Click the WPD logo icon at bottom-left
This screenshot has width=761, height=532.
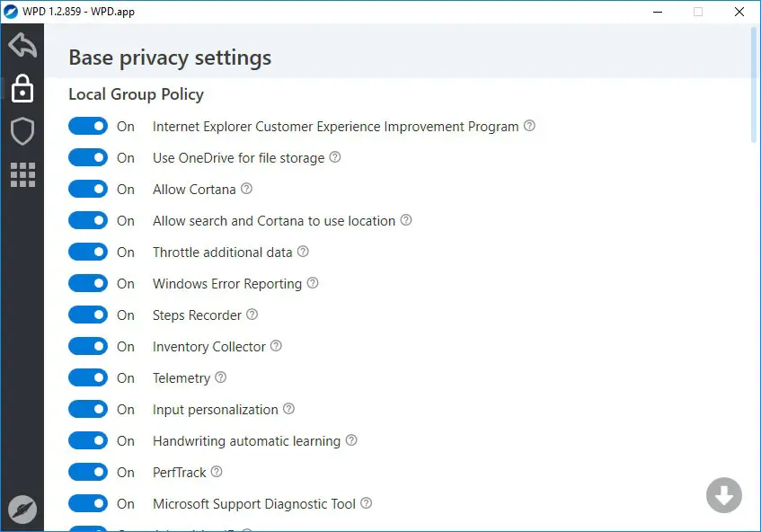[22, 510]
